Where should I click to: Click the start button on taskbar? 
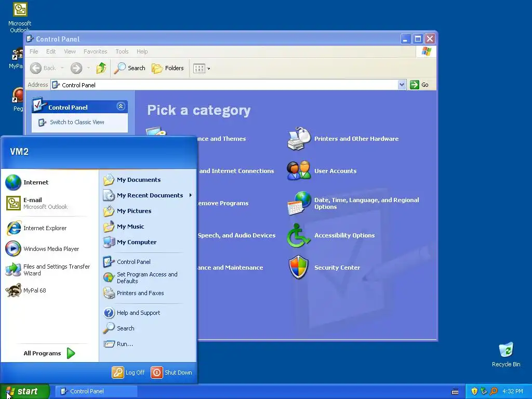[x=24, y=391]
